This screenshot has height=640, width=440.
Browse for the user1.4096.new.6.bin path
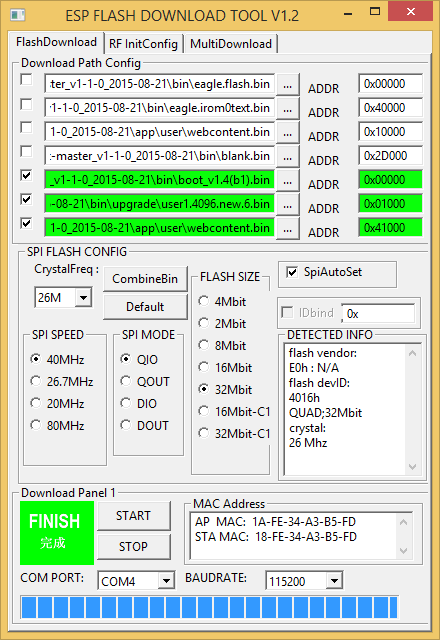(x=288, y=204)
